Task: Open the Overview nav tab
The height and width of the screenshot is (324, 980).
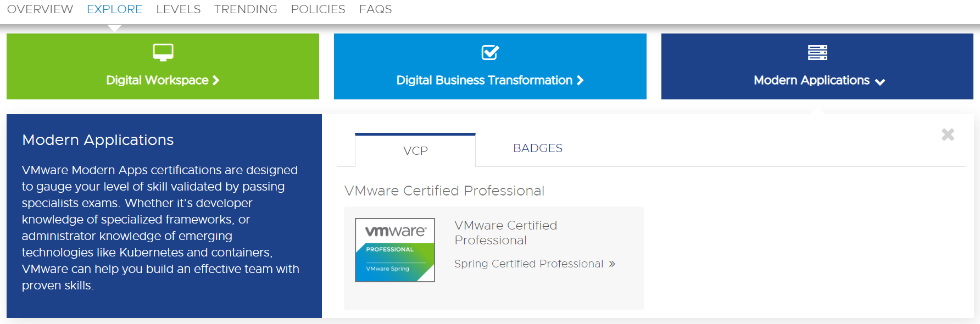Action: (40, 9)
